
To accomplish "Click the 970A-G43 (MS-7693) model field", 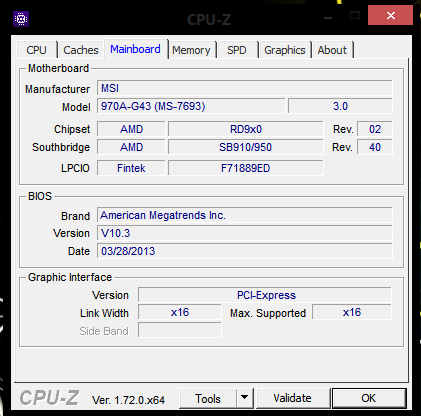I will [x=191, y=106].
